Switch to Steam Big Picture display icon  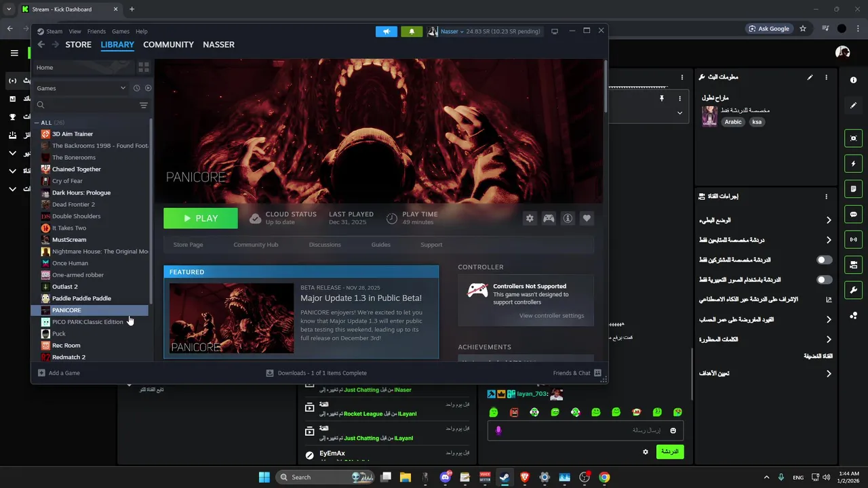(x=555, y=31)
